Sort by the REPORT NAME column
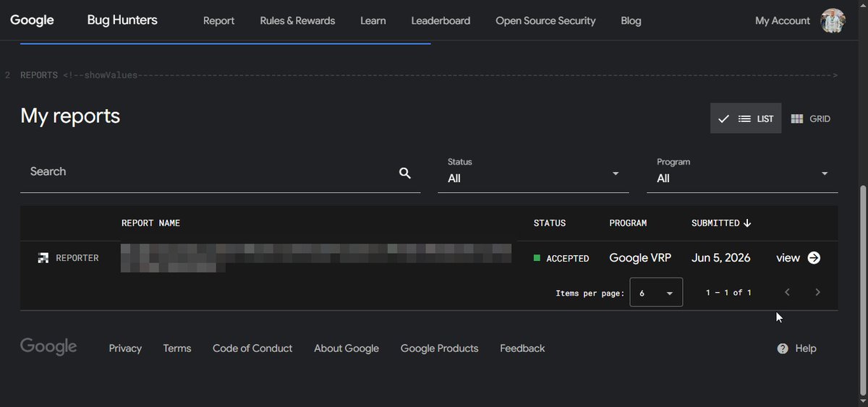 coord(150,223)
